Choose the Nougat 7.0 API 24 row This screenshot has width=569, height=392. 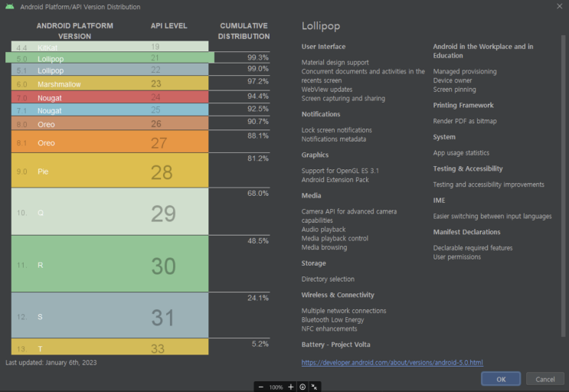coord(110,97)
